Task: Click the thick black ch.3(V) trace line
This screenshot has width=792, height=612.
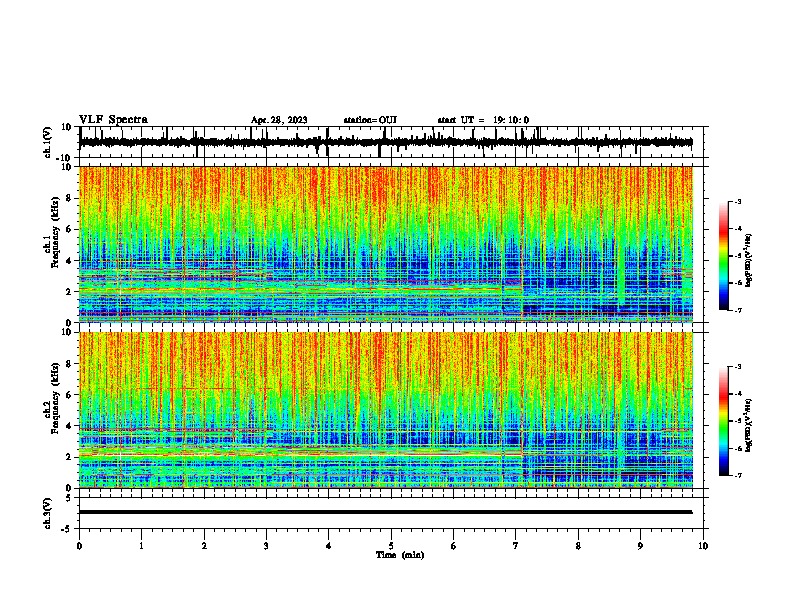Action: click(386, 512)
